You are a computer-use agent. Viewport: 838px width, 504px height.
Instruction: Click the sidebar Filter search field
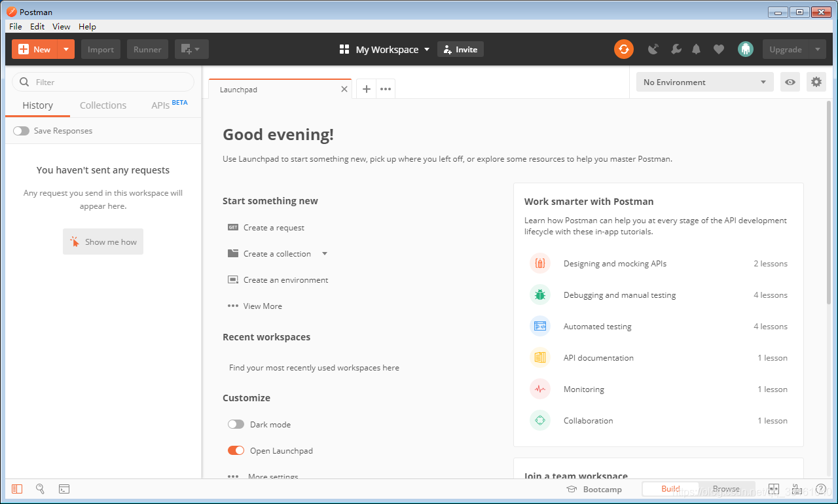(103, 82)
